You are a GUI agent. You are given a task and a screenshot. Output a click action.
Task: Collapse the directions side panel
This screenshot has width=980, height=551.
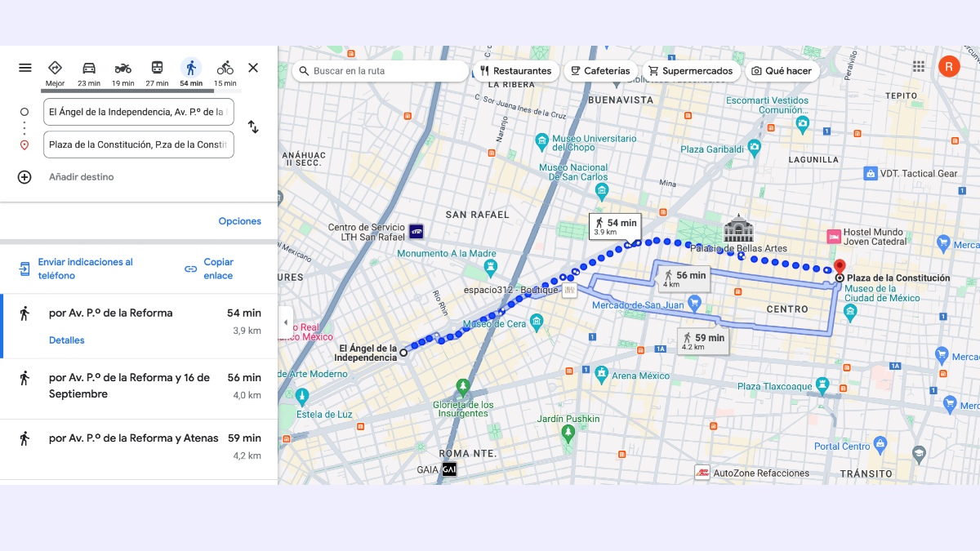click(x=253, y=68)
